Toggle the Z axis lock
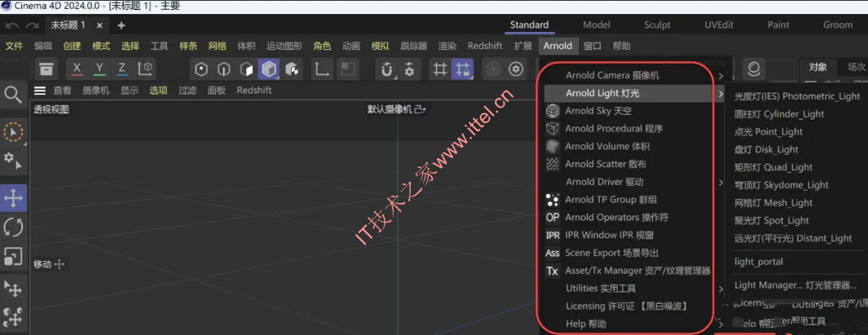The image size is (868, 335). [121, 70]
